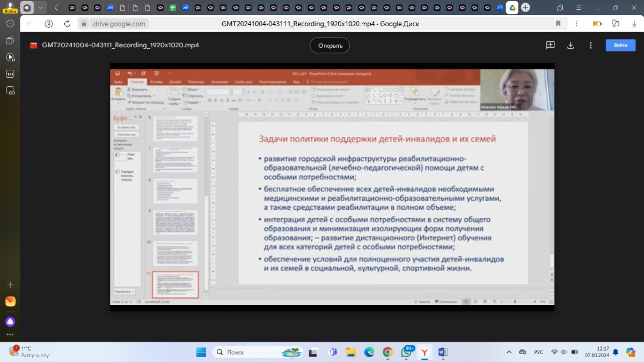Click the add comment icon in Drive header

coord(550,46)
